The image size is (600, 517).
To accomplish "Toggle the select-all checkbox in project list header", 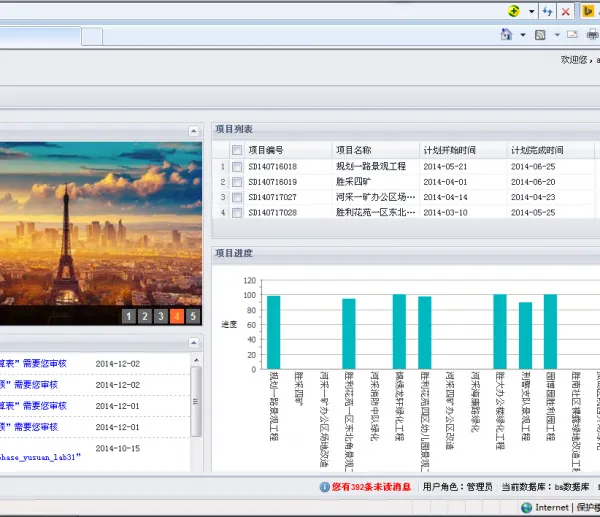I will 237,150.
